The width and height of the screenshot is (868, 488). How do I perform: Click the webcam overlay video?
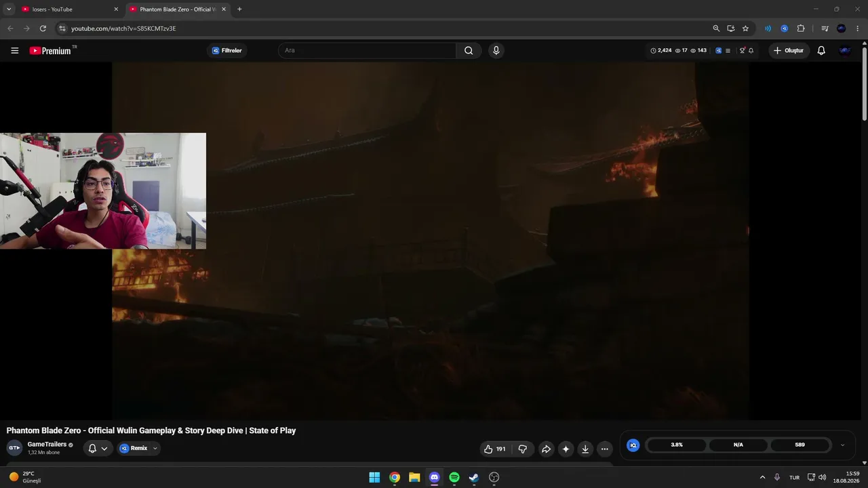pos(103,191)
